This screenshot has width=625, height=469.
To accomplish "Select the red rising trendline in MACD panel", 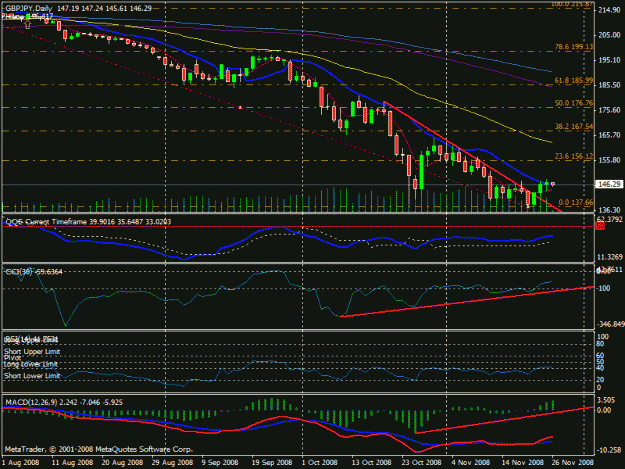I will [504, 420].
